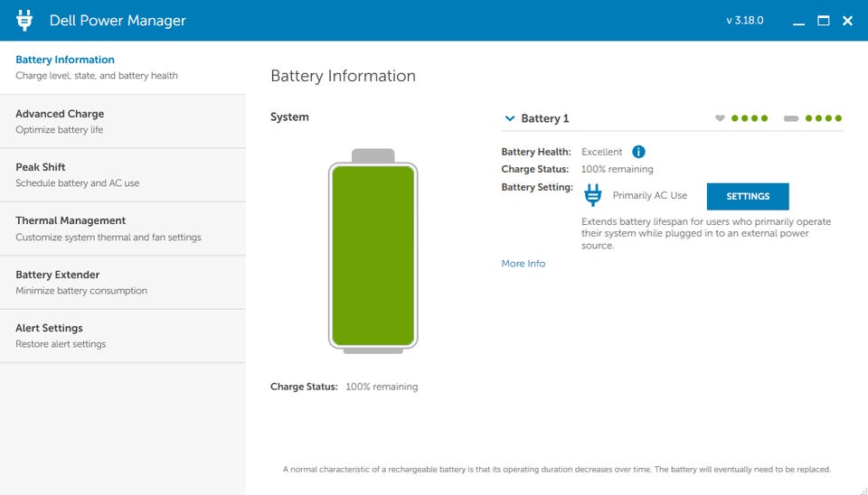Collapse the Battery 1 section chevron
Screen dimensions: 868x495
point(510,118)
